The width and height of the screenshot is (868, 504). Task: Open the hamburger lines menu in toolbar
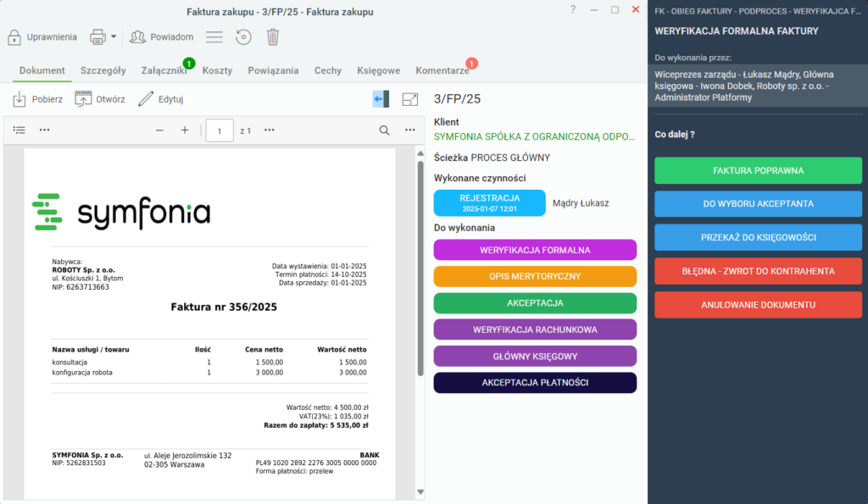[x=214, y=37]
